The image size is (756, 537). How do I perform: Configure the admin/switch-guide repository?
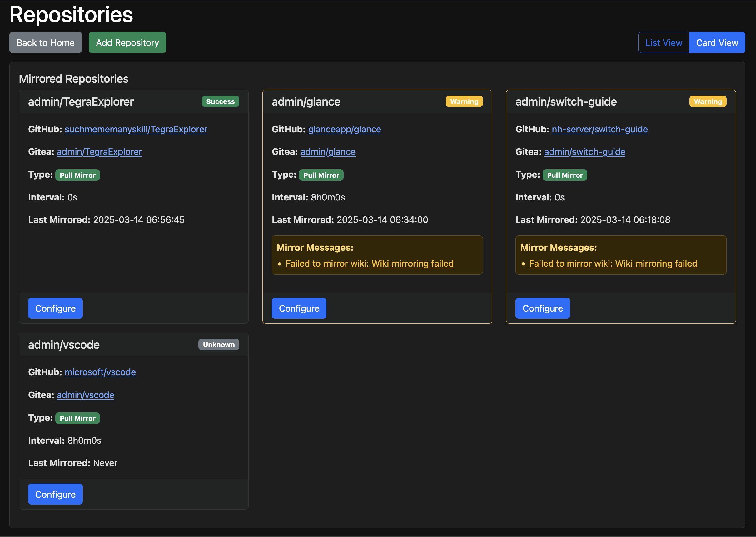pyautogui.click(x=543, y=308)
